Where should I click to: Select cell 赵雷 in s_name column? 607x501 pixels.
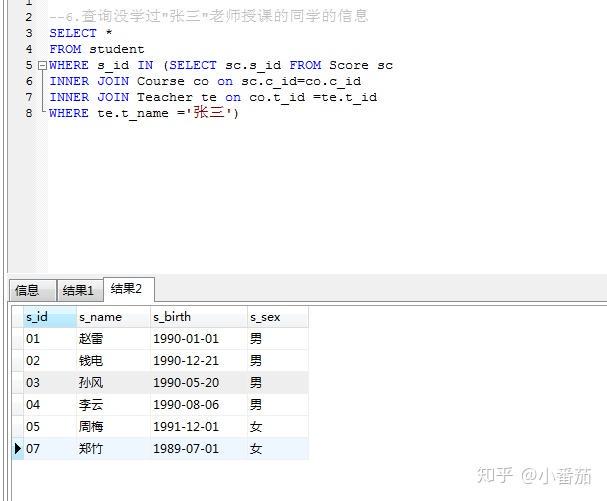pyautogui.click(x=113, y=339)
